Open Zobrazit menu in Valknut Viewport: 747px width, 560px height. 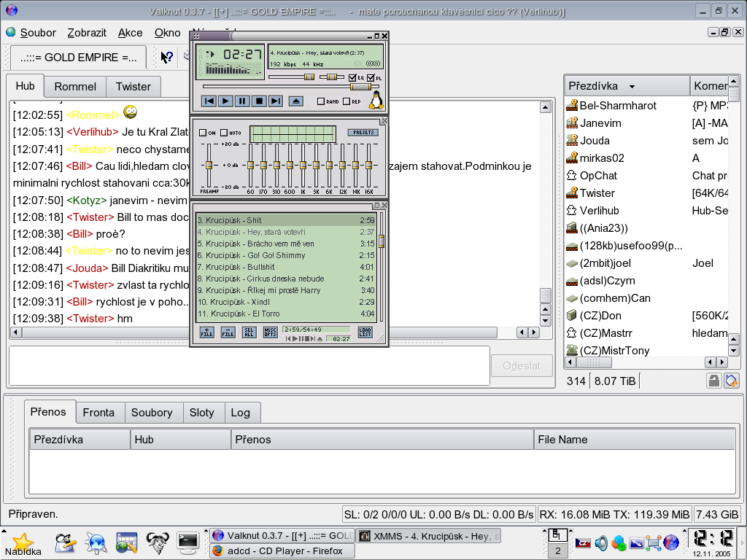[87, 33]
